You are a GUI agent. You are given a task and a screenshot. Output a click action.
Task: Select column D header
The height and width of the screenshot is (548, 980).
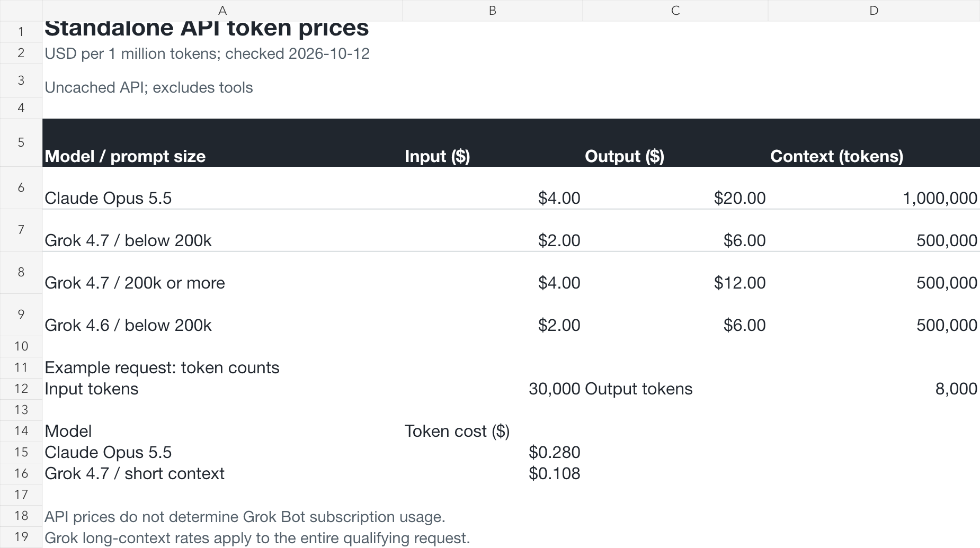(874, 11)
